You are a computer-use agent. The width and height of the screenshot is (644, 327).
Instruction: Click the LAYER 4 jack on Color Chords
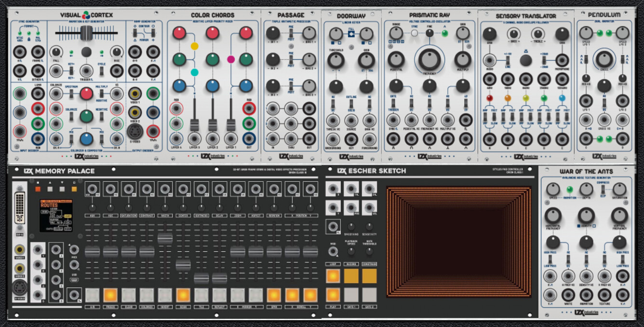click(x=176, y=138)
